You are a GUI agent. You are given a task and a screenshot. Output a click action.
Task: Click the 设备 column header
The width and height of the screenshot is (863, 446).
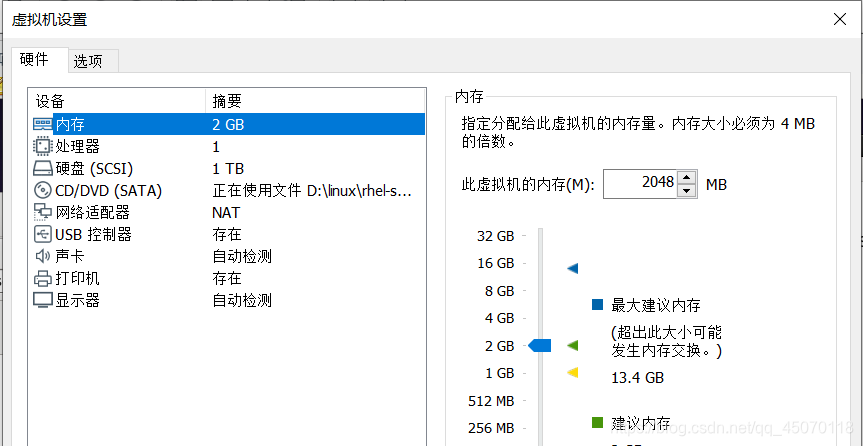[x=116, y=101]
